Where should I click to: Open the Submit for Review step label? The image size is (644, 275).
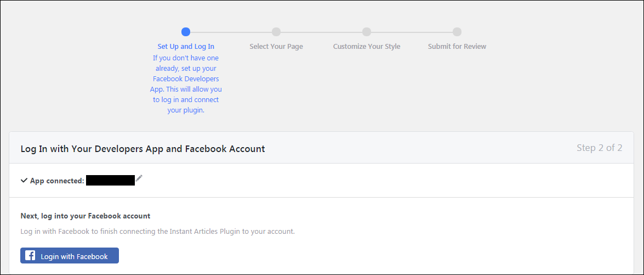pyautogui.click(x=457, y=47)
